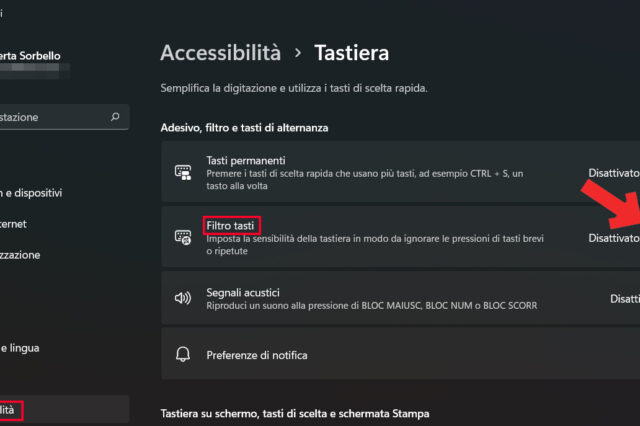Click the Disattivato status next to Tasti permanenti

click(612, 173)
